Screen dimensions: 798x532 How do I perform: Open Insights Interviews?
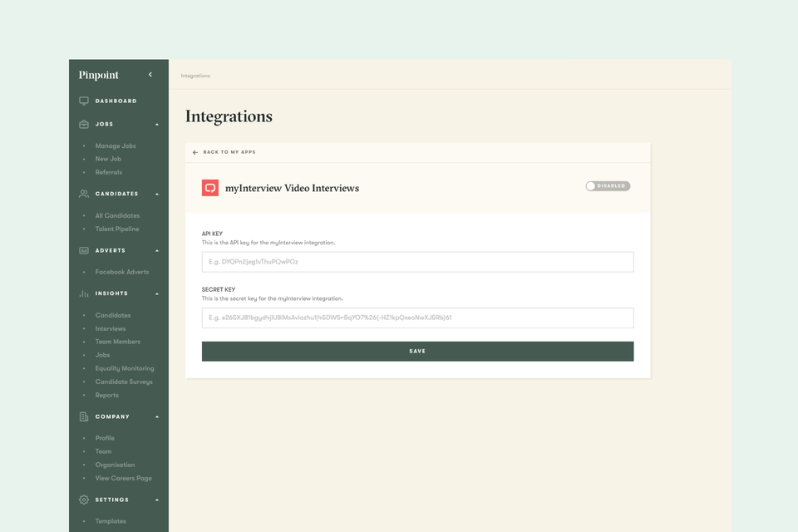[x=111, y=329]
